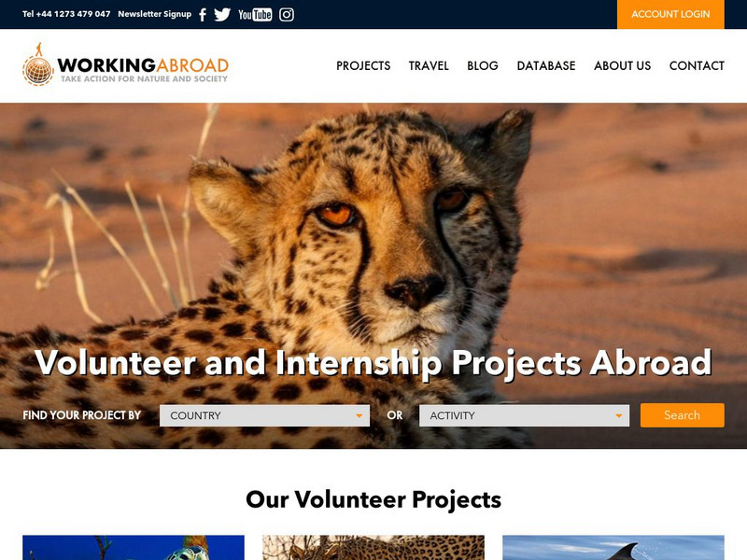This screenshot has width=747, height=560.
Task: Open the dolphin project thumbnail
Action: (613, 548)
